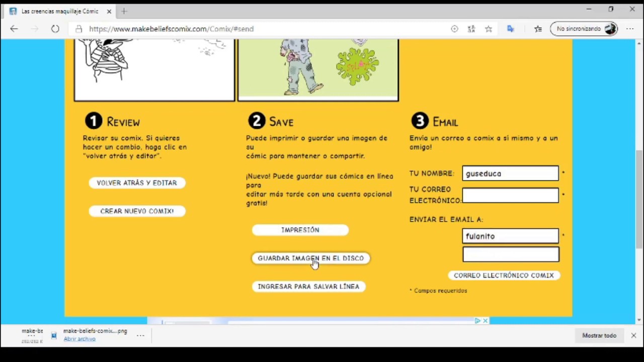
Task: Click the green splat comic panel thumbnail
Action: pos(318,70)
